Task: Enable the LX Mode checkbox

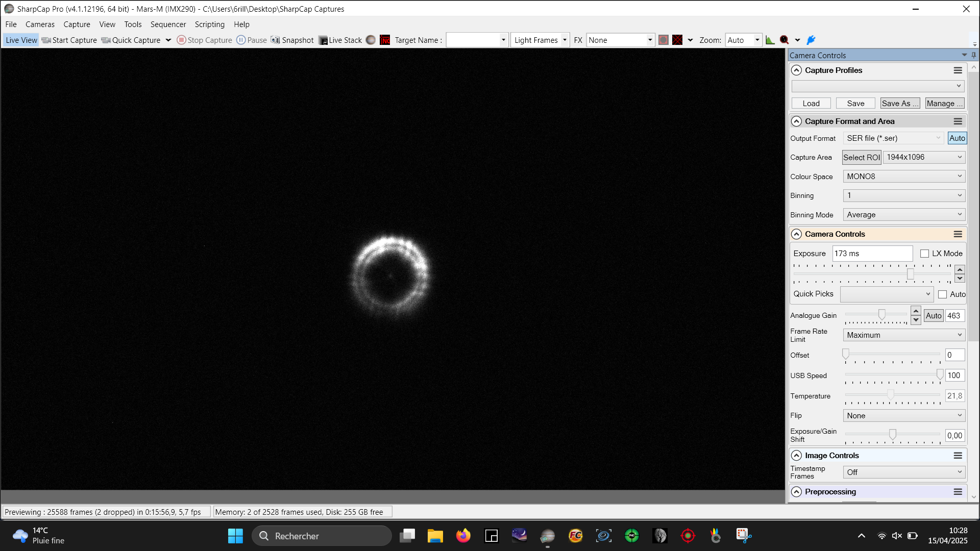Action: pyautogui.click(x=924, y=254)
